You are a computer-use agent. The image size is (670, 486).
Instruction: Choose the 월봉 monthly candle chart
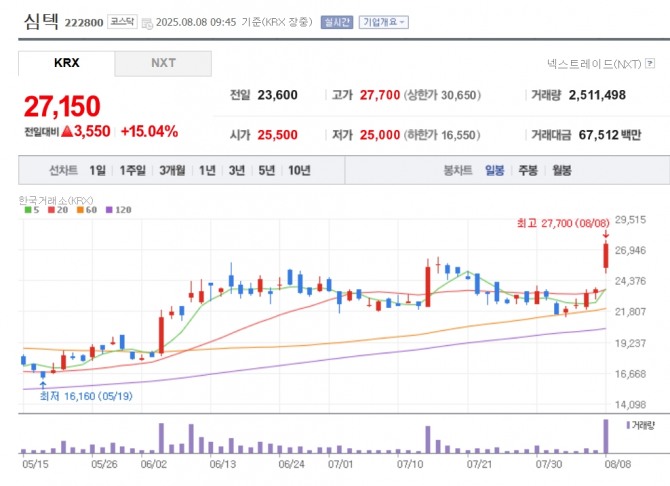(x=561, y=170)
